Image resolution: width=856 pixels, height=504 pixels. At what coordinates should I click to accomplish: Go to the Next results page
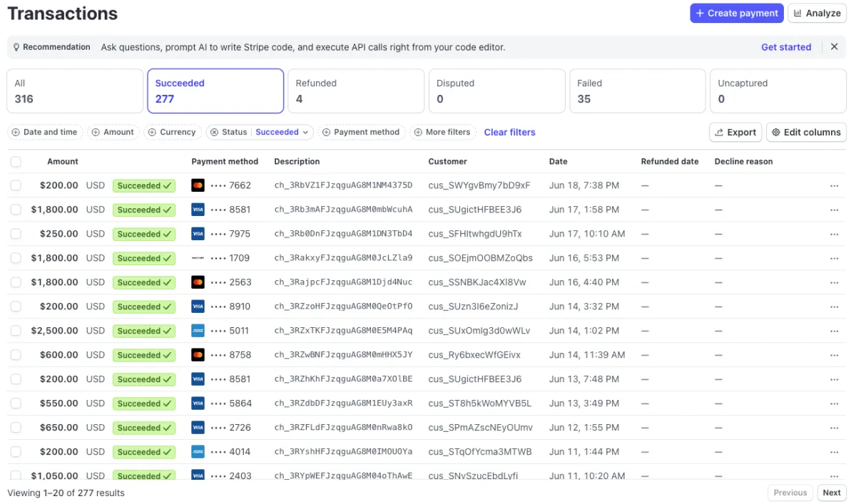(x=832, y=493)
